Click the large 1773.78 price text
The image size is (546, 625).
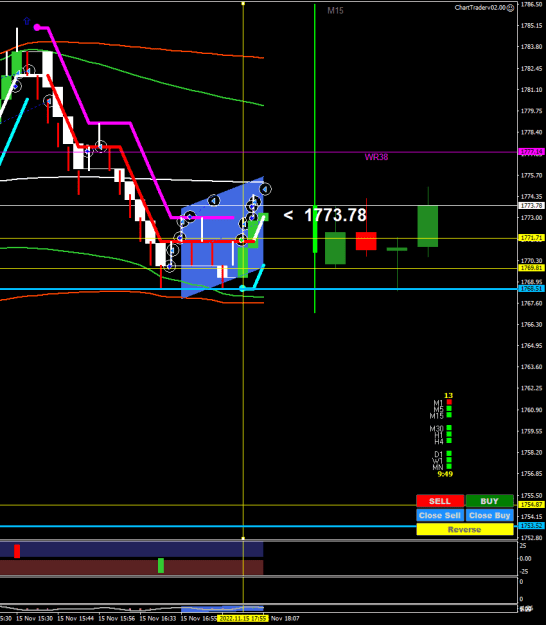pos(335,215)
